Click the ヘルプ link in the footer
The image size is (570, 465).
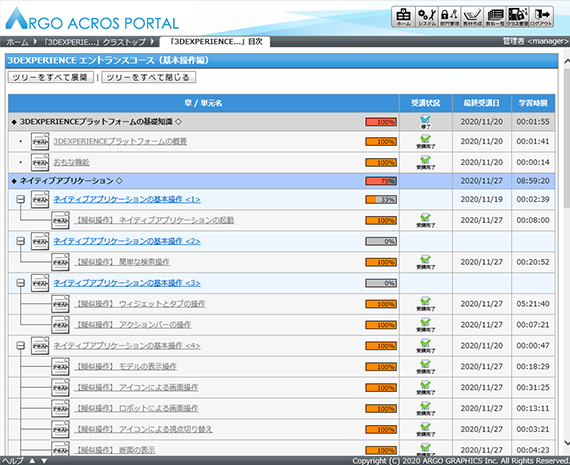(x=13, y=461)
